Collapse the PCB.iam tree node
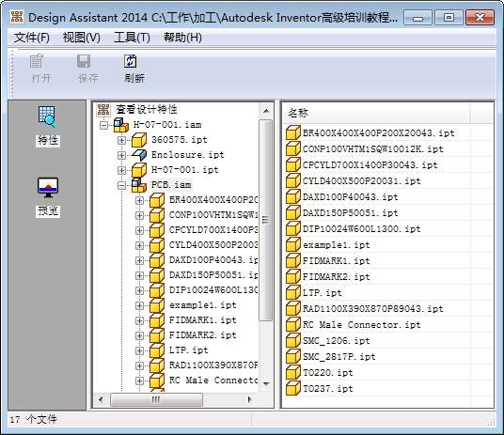This screenshot has width=504, height=435. [x=121, y=185]
